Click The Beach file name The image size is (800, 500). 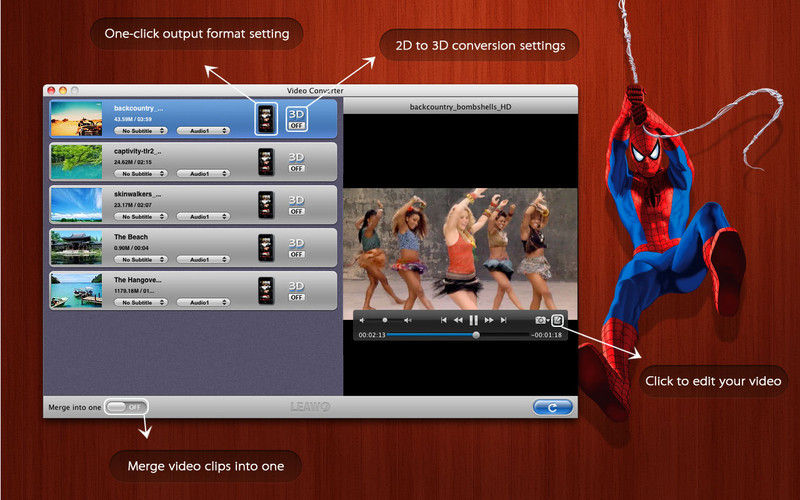[x=131, y=237]
